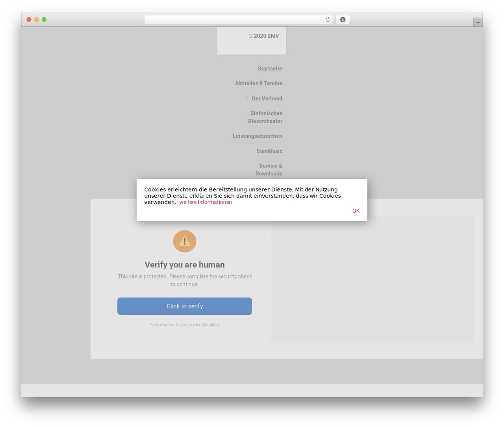The width and height of the screenshot is (504, 427).
Task: Follow the weitere Informationen link
Action: 206,202
